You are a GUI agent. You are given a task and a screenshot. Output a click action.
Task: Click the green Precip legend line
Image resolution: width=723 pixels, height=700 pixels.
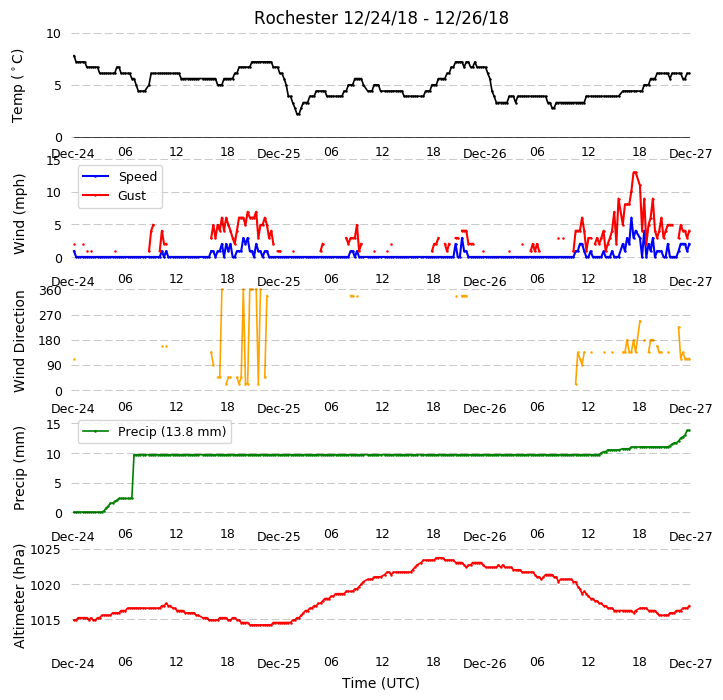(95, 431)
